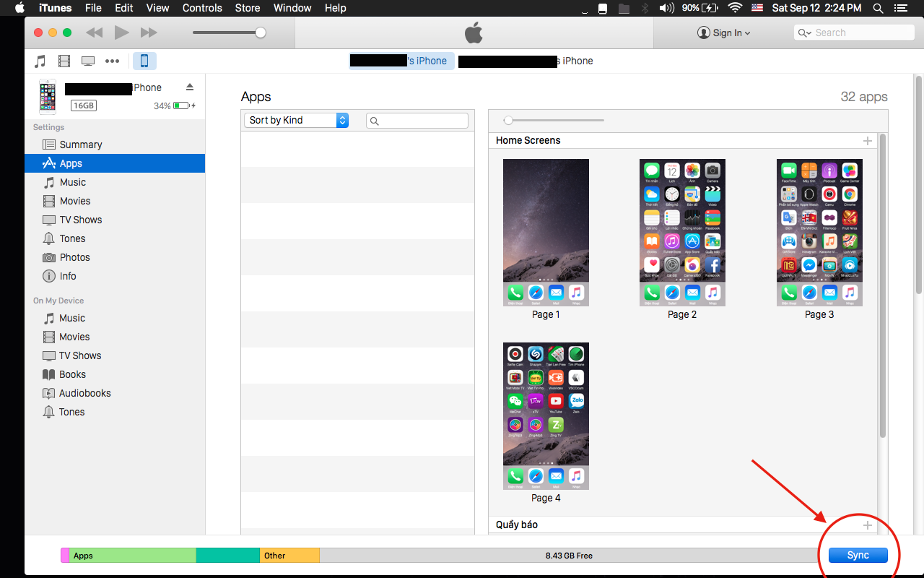
Task: Focus the iTunes Search field
Action: (x=854, y=33)
